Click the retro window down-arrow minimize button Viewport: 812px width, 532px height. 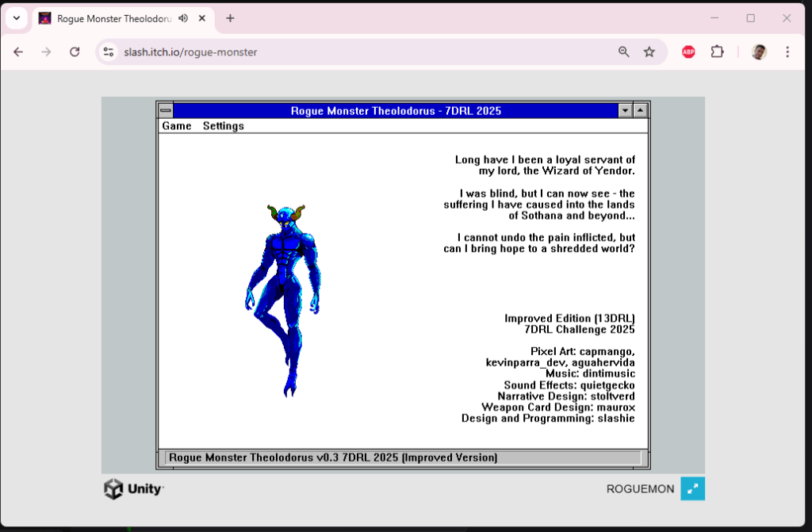coord(626,111)
